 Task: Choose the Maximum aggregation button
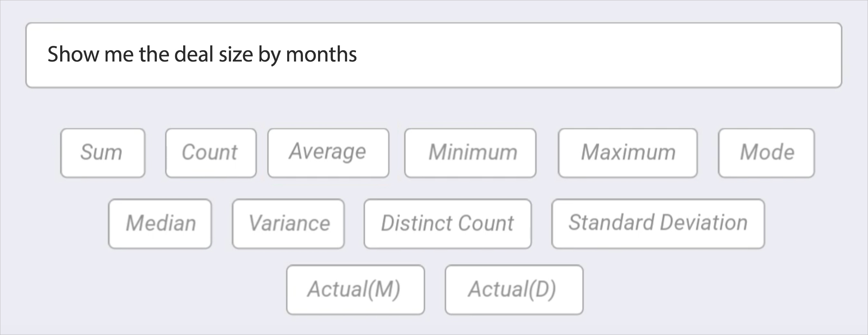(x=627, y=153)
